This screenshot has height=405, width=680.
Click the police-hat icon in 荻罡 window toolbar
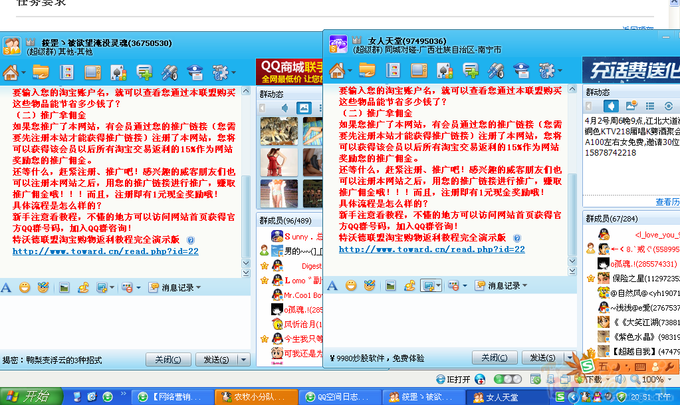click(x=196, y=72)
